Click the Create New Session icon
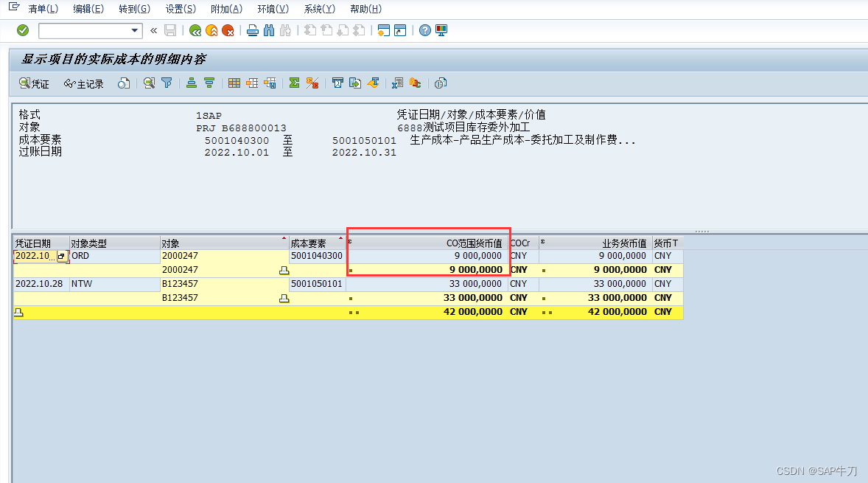Screen dimensions: 868x483 click(384, 30)
